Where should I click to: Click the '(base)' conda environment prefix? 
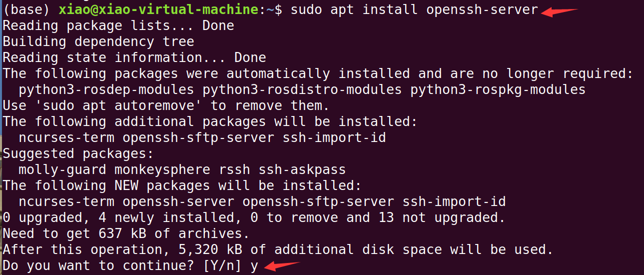tap(27, 10)
